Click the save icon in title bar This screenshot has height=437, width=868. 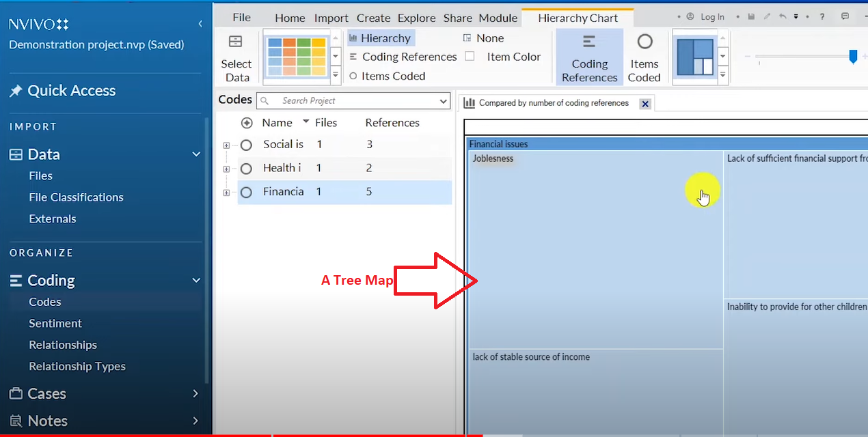751,16
